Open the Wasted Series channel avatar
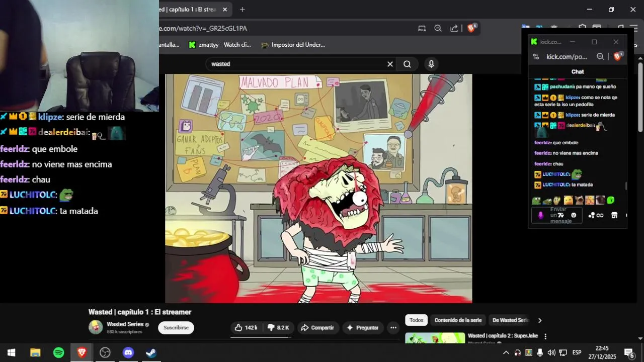The image size is (644, 362). (x=96, y=327)
